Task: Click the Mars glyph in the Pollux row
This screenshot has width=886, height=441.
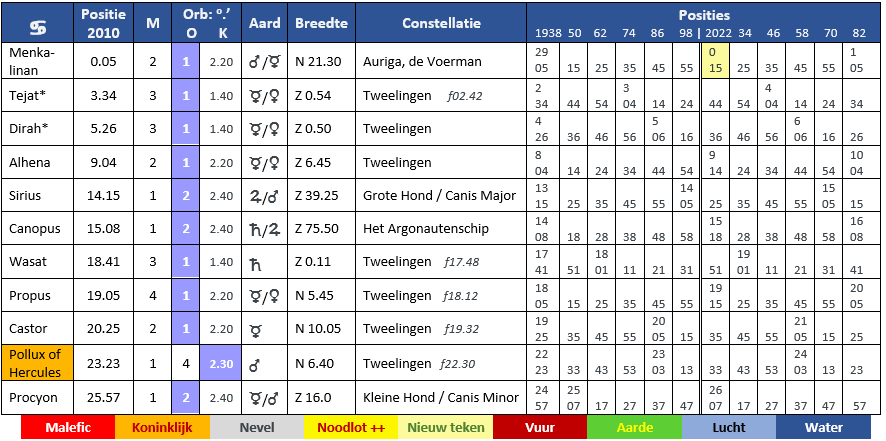Action: coord(254,365)
